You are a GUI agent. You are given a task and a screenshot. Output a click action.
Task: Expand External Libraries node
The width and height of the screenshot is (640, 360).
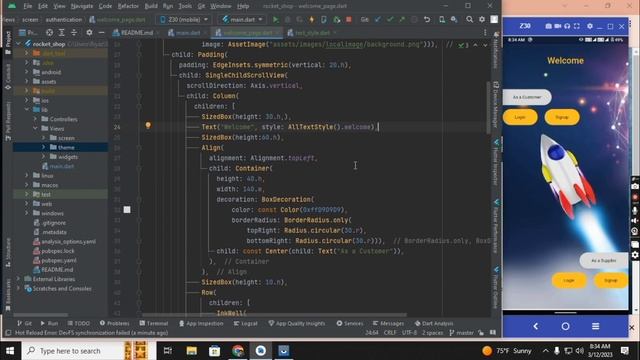18,279
